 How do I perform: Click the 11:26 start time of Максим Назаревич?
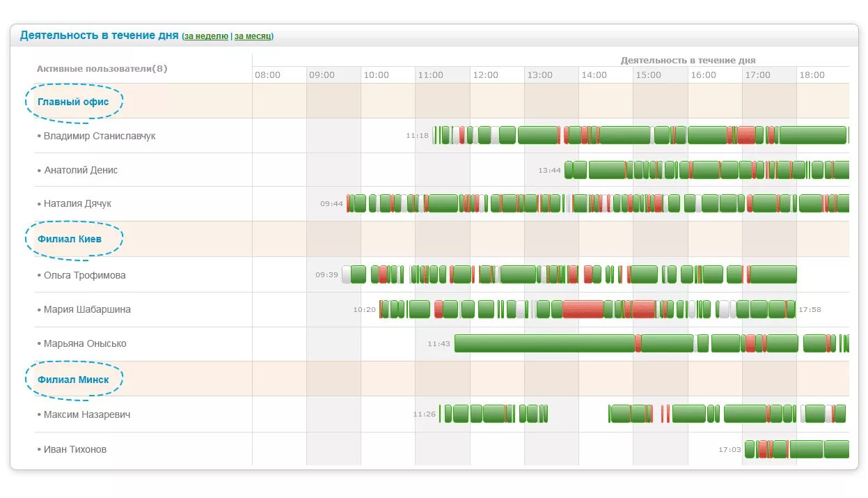pyautogui.click(x=425, y=414)
